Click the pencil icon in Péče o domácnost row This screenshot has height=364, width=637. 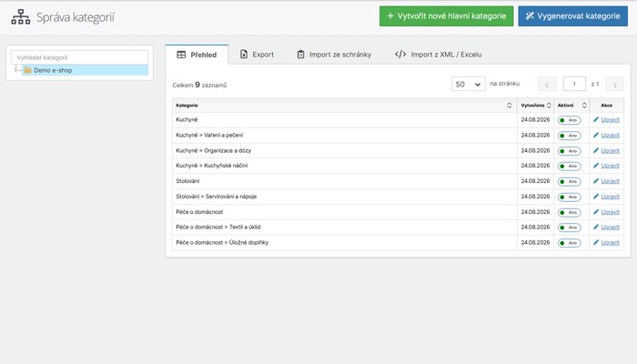[596, 212]
